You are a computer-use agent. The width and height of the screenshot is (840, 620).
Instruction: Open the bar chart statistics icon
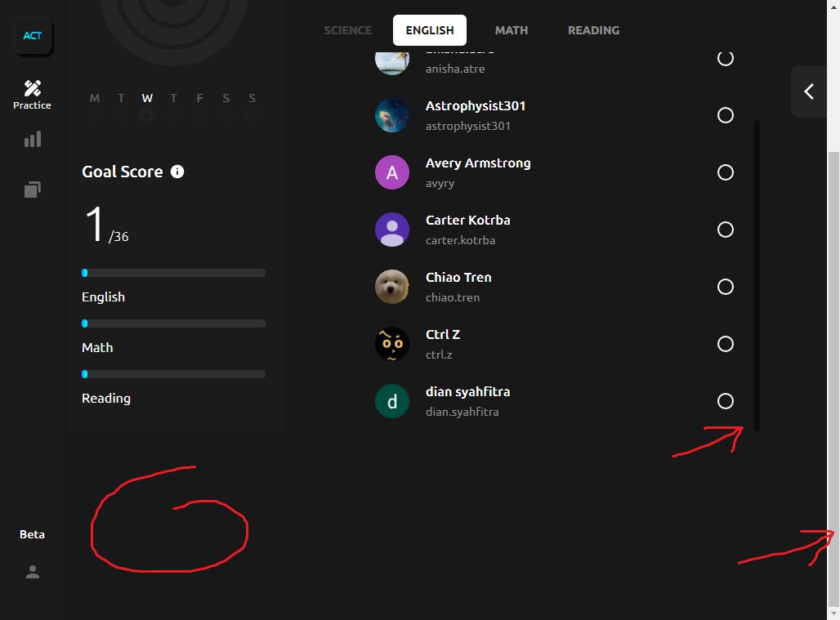click(x=33, y=140)
